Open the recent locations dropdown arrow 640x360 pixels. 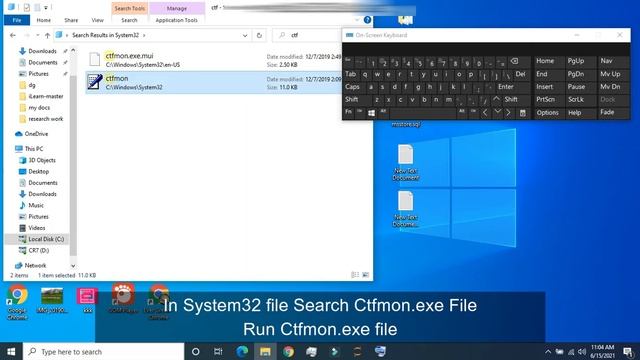click(x=38, y=36)
